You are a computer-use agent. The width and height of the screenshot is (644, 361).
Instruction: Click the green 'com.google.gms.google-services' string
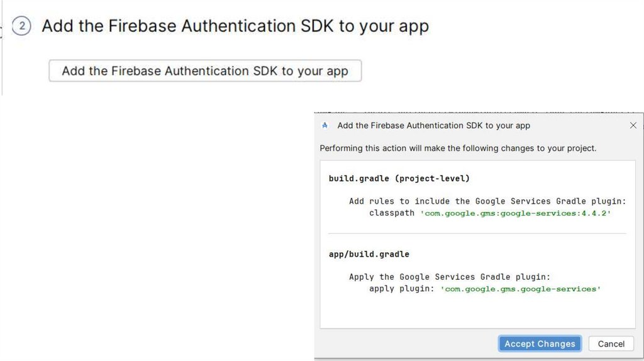521,289
